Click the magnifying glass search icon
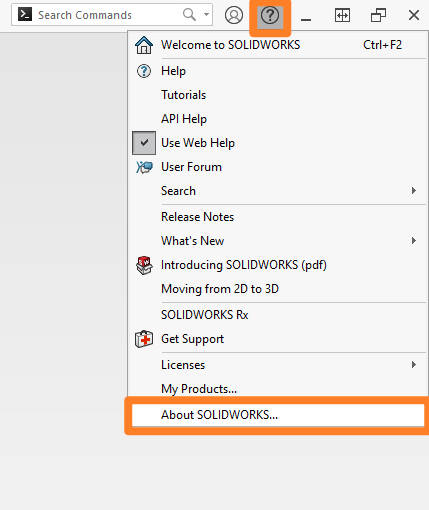Viewport: 429px width, 510px height. (189, 15)
